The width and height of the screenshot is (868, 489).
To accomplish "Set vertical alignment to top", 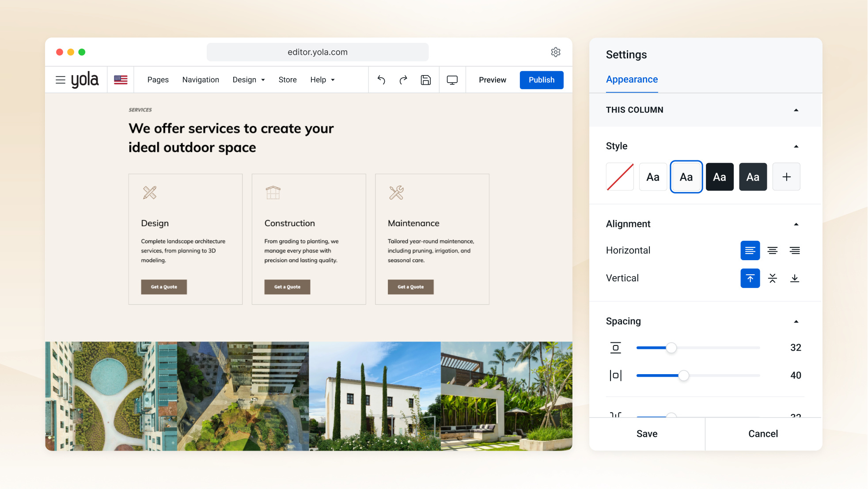I will coord(750,278).
